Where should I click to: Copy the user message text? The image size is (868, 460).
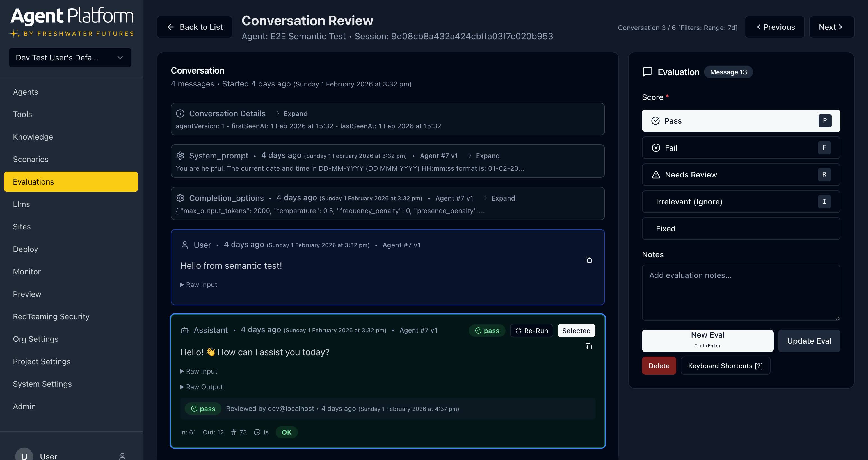coord(588,260)
